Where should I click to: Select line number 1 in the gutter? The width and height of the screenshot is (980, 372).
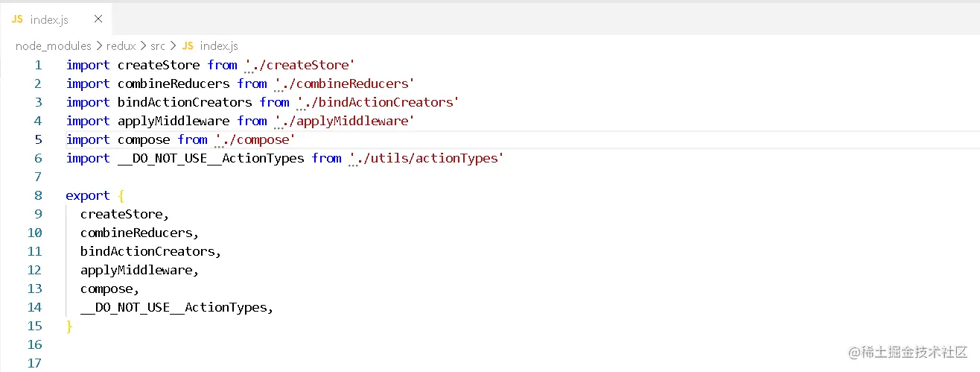click(38, 65)
